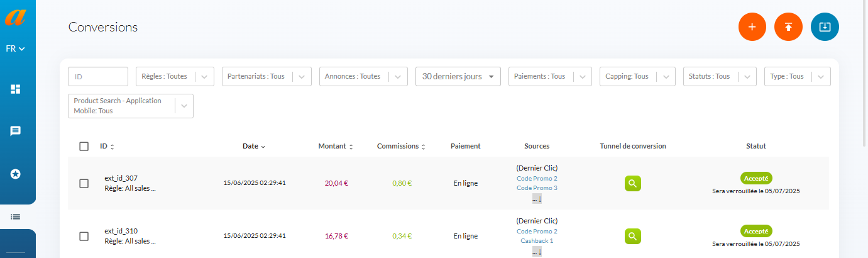868x258 pixels.
Task: Sort by Commissions column
Action: point(401,146)
